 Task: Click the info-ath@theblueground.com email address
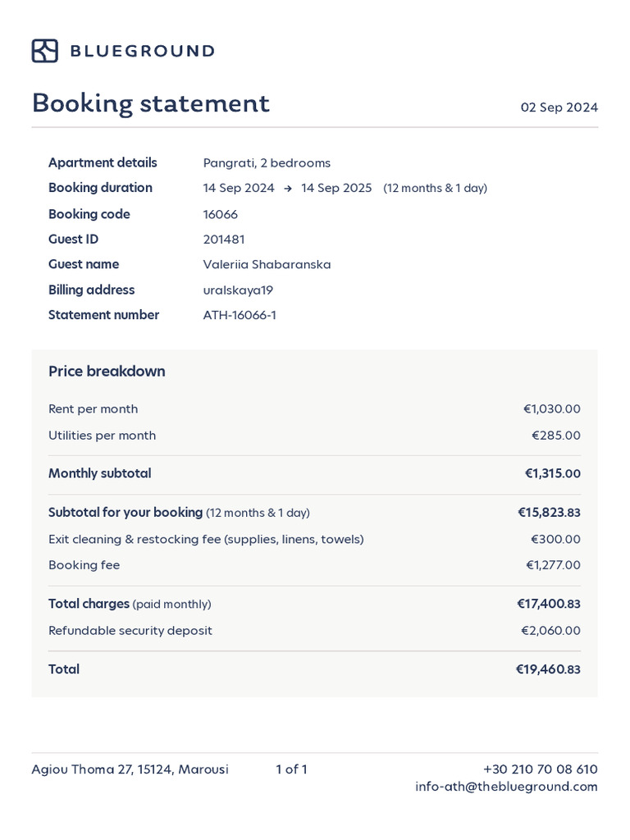coord(506,787)
